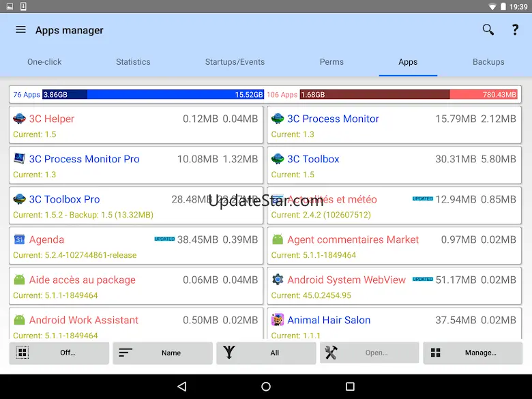Click the 51.17MB size of WebView

coord(456,280)
